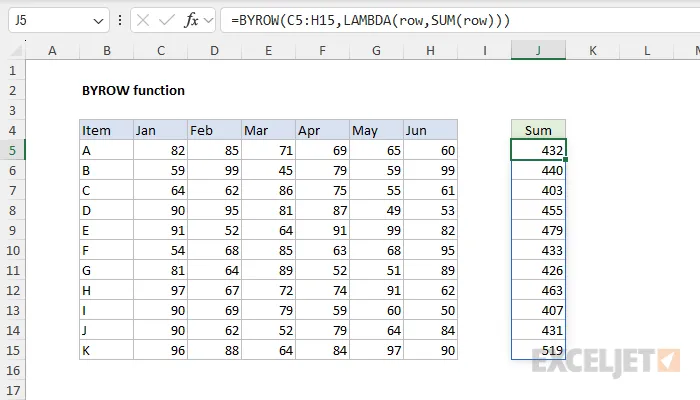Select row 15 header

tap(12, 350)
